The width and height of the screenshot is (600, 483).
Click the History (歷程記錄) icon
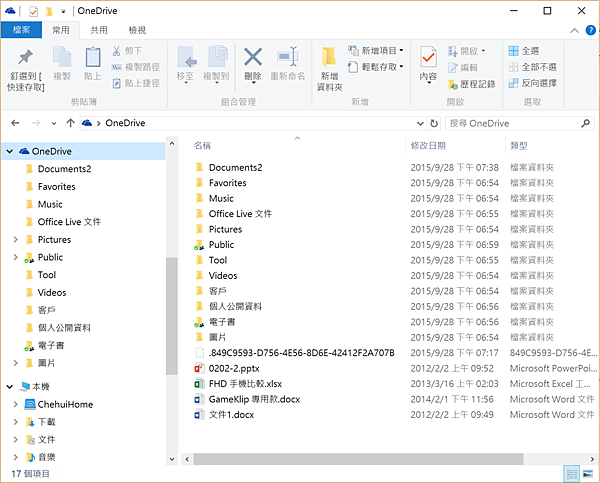coord(453,84)
